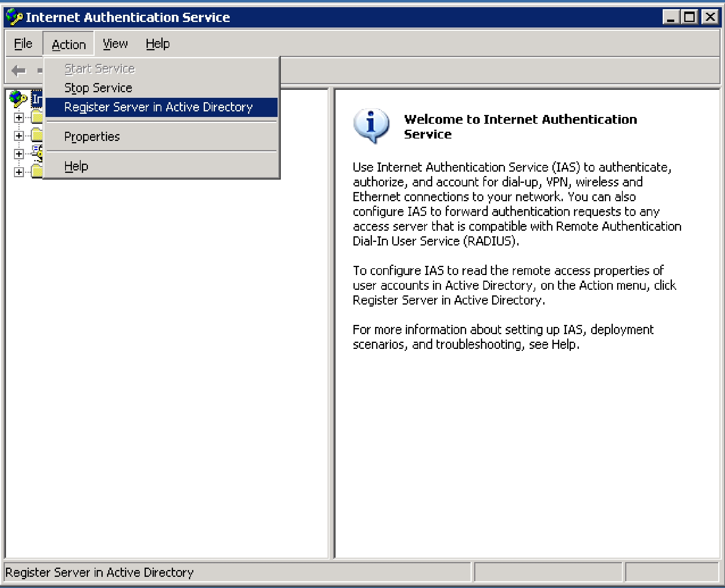
Task: Click status bar text Register Server in Active Directory
Action: [99, 572]
